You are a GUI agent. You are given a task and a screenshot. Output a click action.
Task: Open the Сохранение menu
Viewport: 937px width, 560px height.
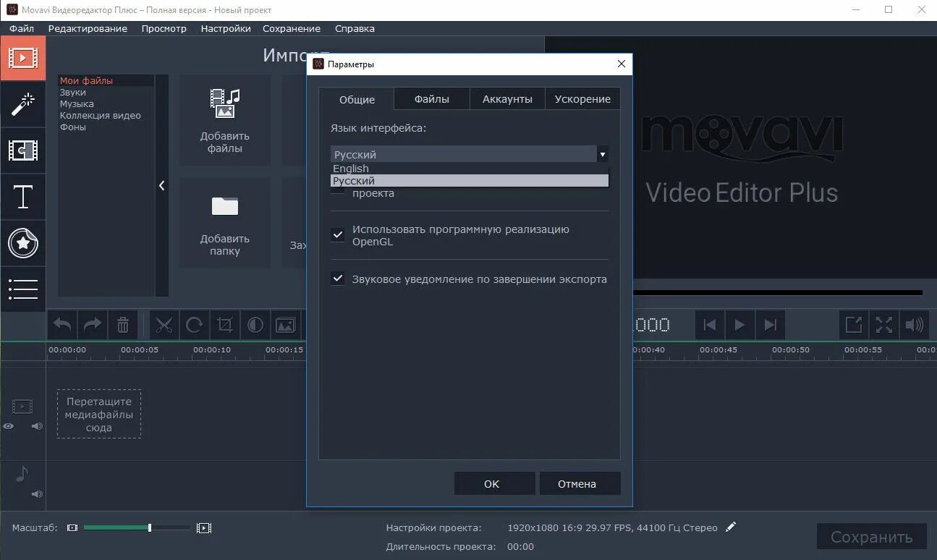point(292,28)
